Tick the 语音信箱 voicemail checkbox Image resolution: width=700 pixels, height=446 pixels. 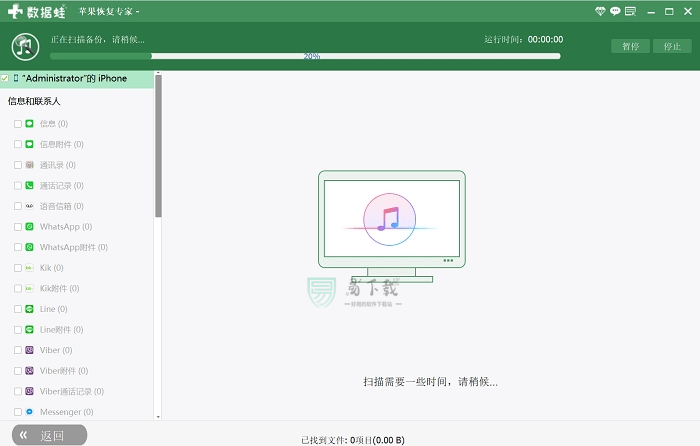pos(18,206)
